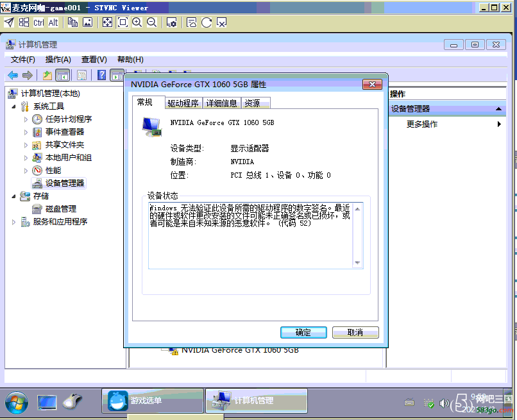
Task: Select NVIDIA GeForce GTX 1060 5GB device entry
Action: coord(240,351)
